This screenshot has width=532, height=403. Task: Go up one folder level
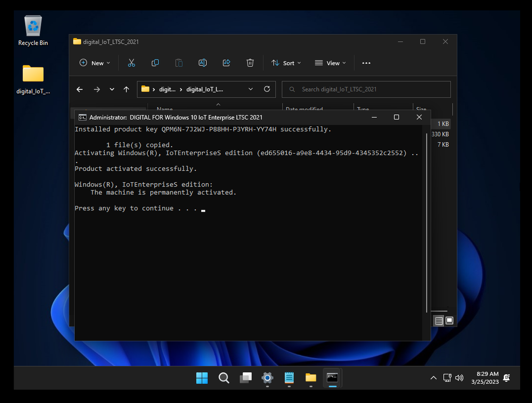pos(126,90)
